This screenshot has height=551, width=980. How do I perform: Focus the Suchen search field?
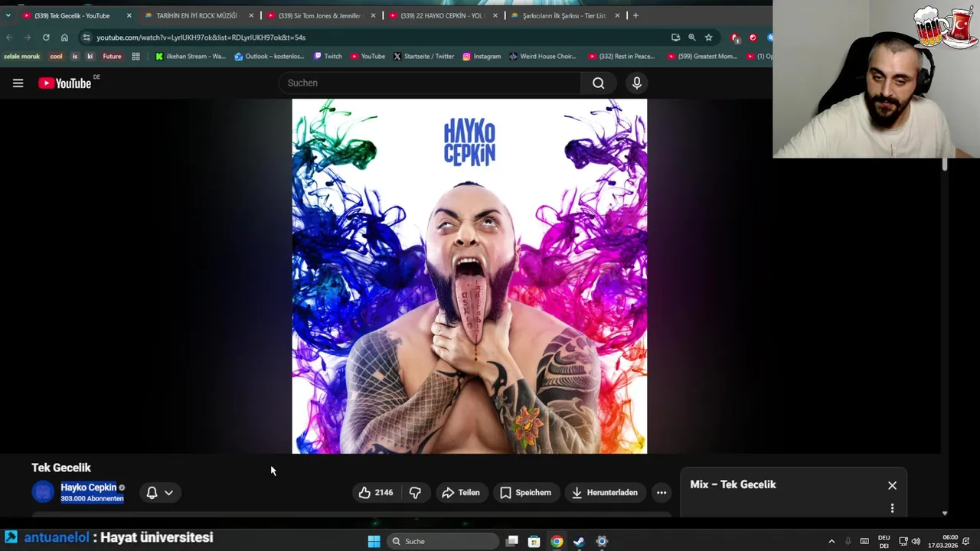coord(430,83)
